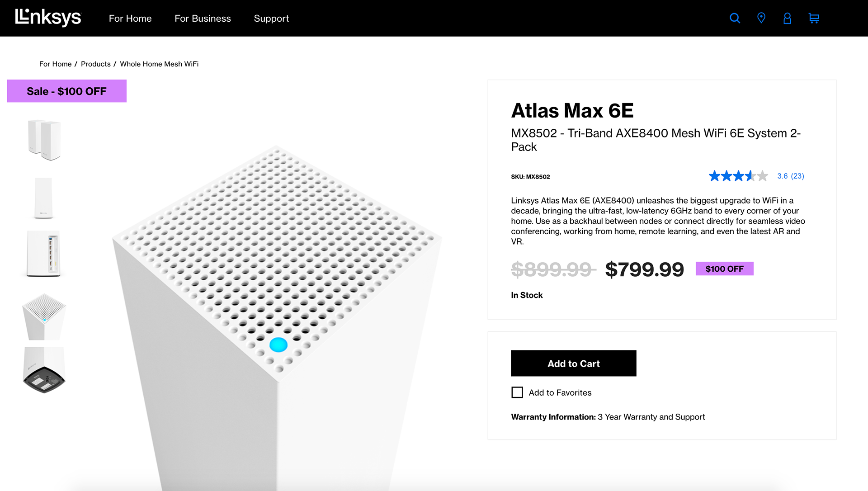Select the two-pack product thumbnail

tap(44, 140)
